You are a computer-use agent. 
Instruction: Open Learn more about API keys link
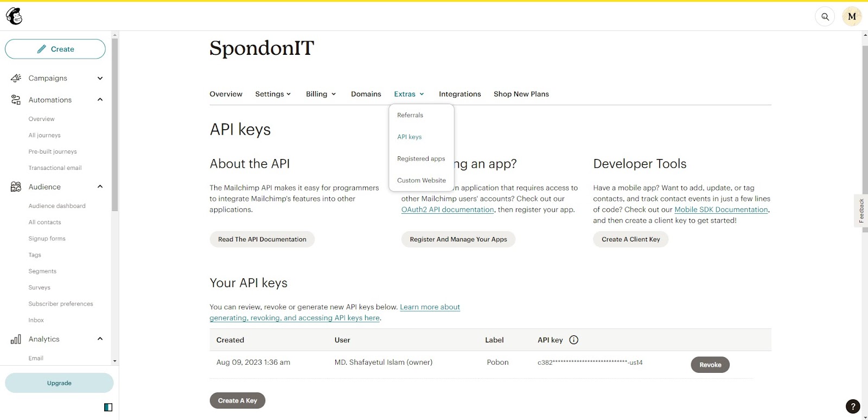click(x=335, y=313)
